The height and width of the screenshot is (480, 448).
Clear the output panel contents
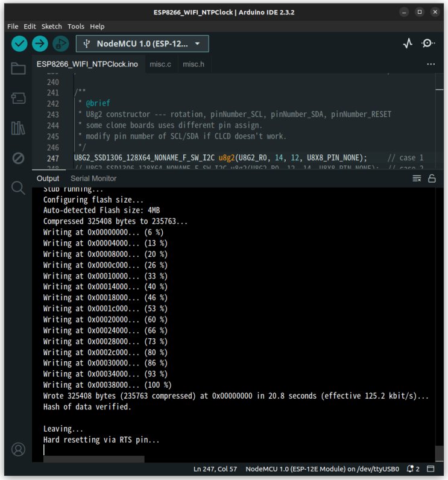[417, 178]
